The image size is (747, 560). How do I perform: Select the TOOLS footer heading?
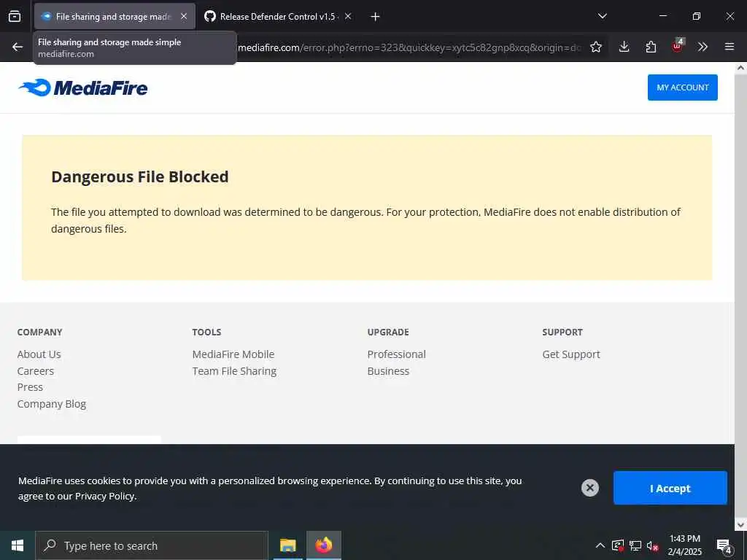[206, 332]
